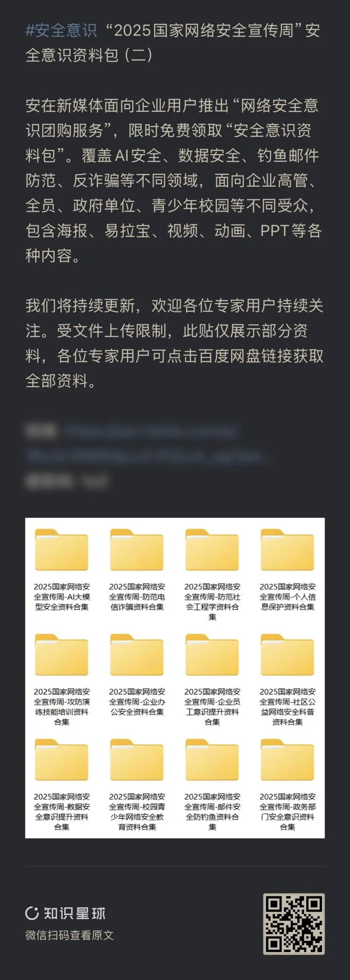Tap the QR code image

[x=294, y=924]
